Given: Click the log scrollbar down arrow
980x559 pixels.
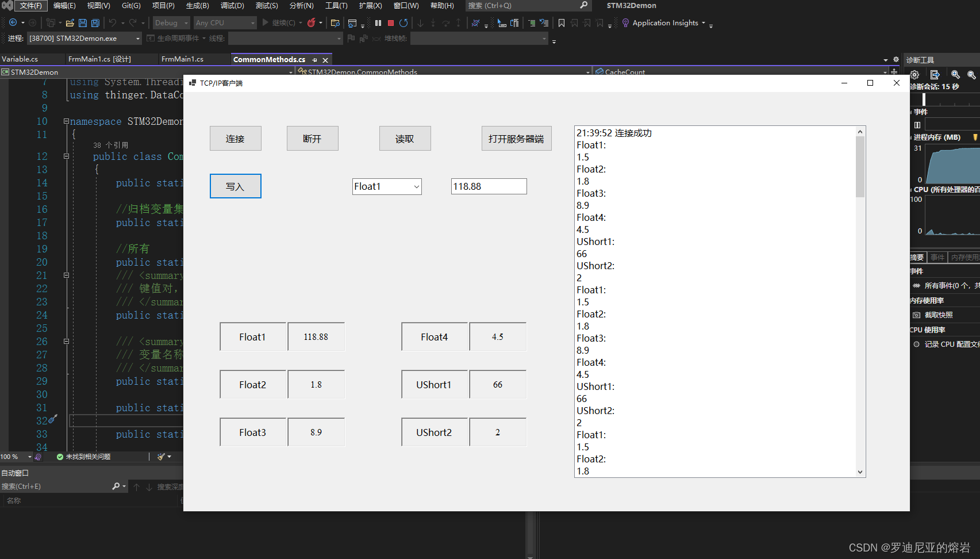Looking at the screenshot, I should click(x=860, y=472).
